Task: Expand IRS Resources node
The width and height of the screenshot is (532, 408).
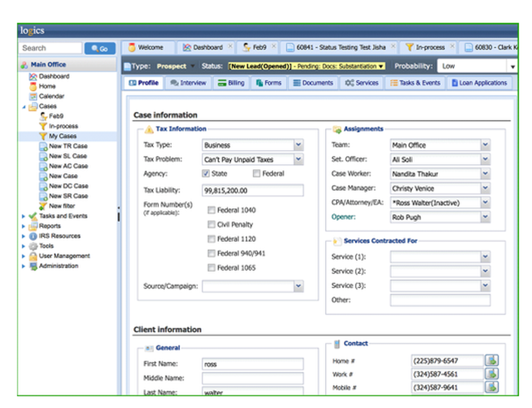Action: (23, 236)
